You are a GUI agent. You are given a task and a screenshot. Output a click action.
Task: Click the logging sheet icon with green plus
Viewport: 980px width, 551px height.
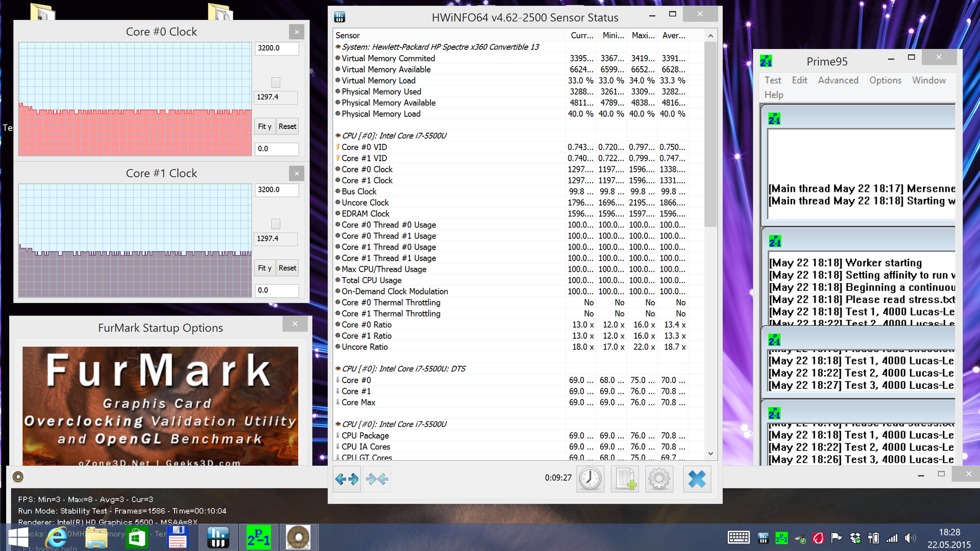[x=625, y=479]
